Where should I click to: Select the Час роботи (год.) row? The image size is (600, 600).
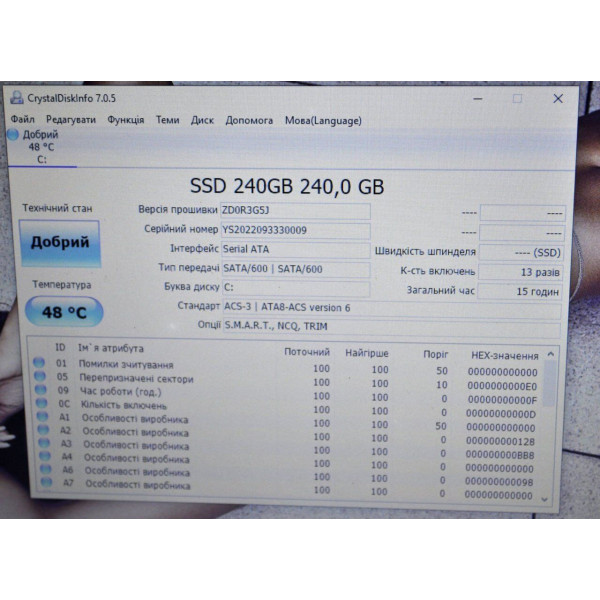[x=287, y=394]
